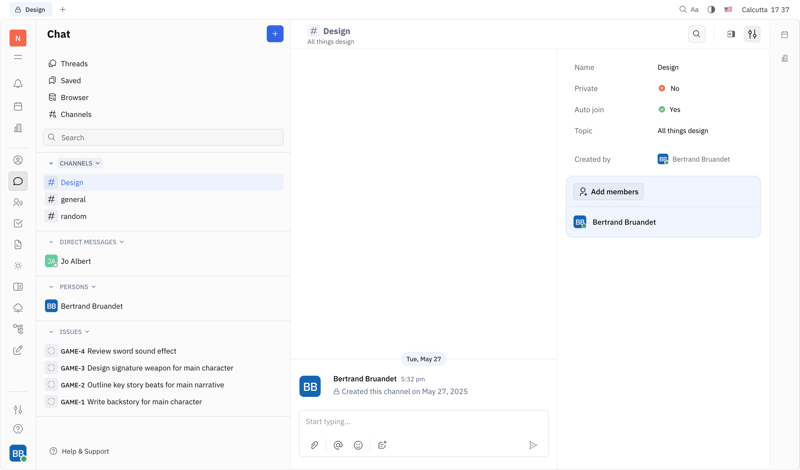This screenshot has height=470, width=800.
Task: Open issue GAME-1 Write backstory
Action: tap(163, 401)
